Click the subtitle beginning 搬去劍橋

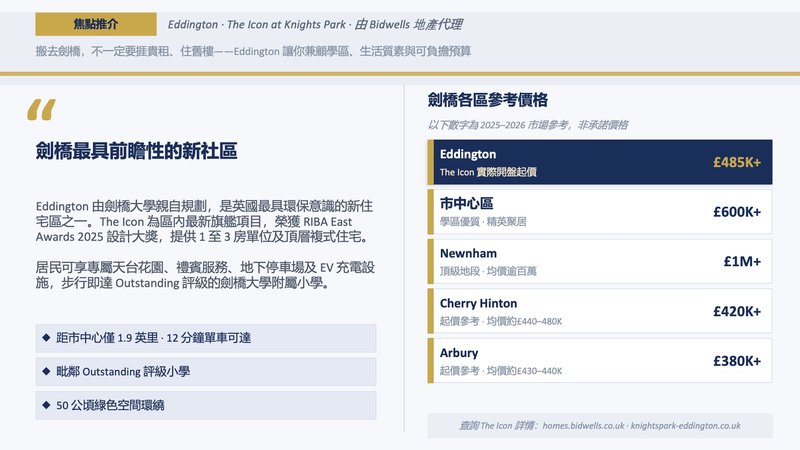coord(253,51)
